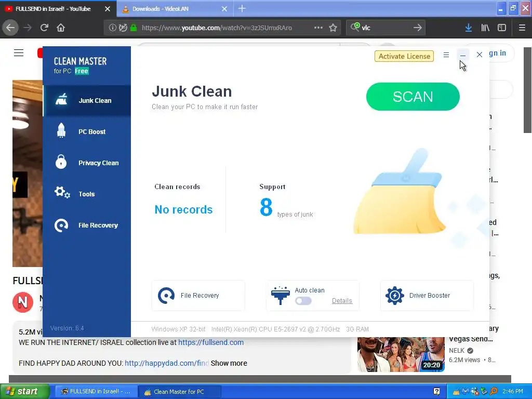Image resolution: width=532 pixels, height=399 pixels.
Task: Click the search go arrow
Action: pyautogui.click(x=418, y=28)
